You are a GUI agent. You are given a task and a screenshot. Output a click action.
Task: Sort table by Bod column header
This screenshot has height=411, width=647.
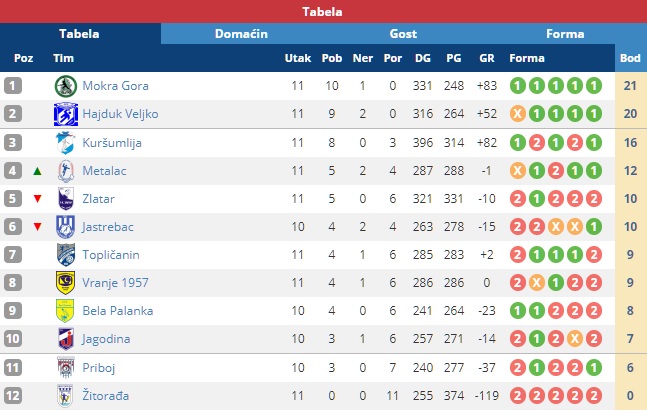pos(631,58)
